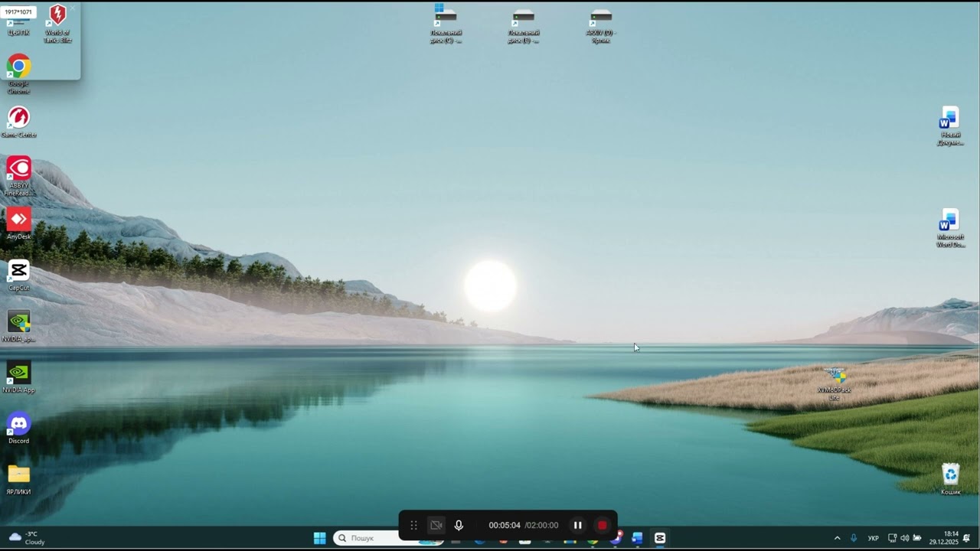Select the XVMoDPack Lite shortcut
Image resolution: width=980 pixels, height=551 pixels.
pyautogui.click(x=835, y=383)
